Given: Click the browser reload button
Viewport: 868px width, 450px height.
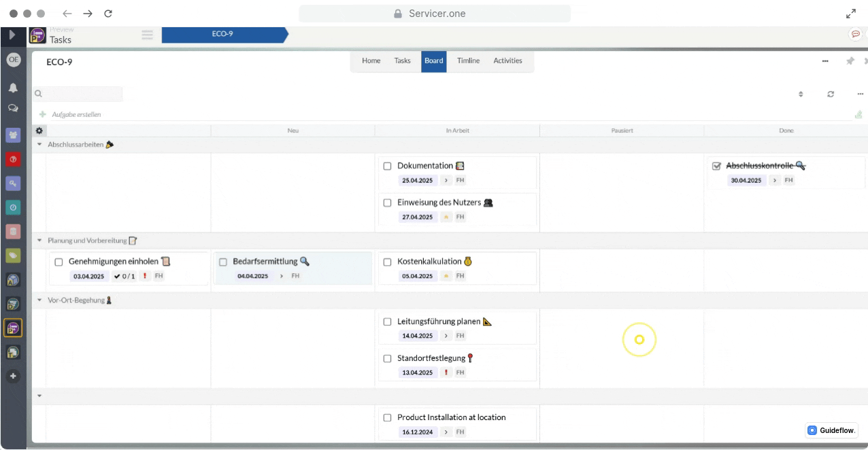Looking at the screenshot, I should 108,14.
